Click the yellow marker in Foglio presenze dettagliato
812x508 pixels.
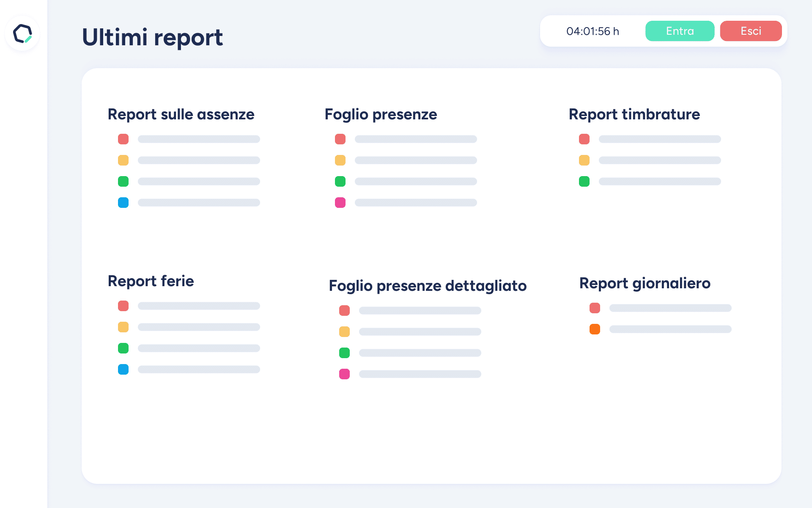coord(344,331)
